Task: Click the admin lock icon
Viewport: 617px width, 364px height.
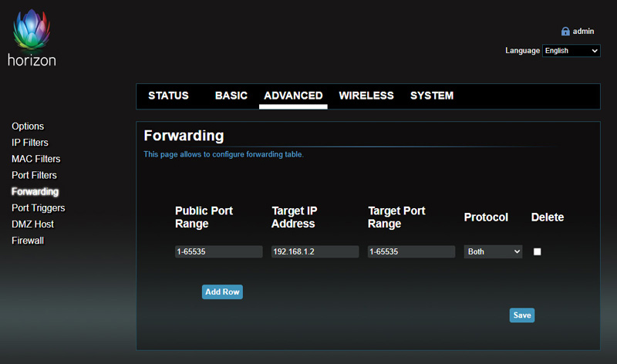Action: [565, 32]
